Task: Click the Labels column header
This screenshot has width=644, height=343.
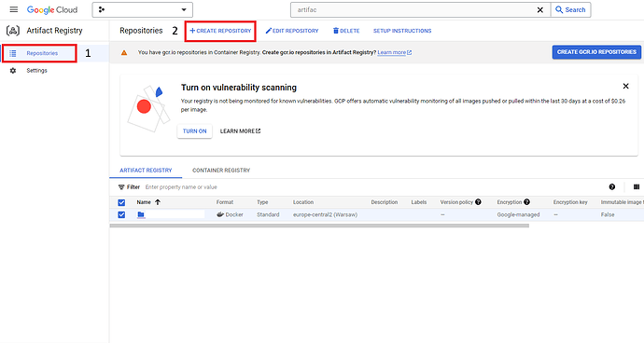Action: click(x=419, y=202)
